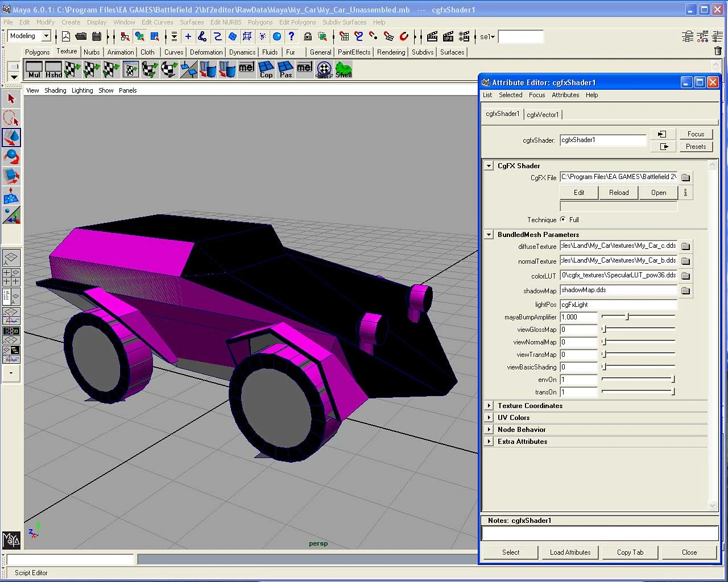
Task: Expand the Texture Coordinates section
Action: (489, 406)
